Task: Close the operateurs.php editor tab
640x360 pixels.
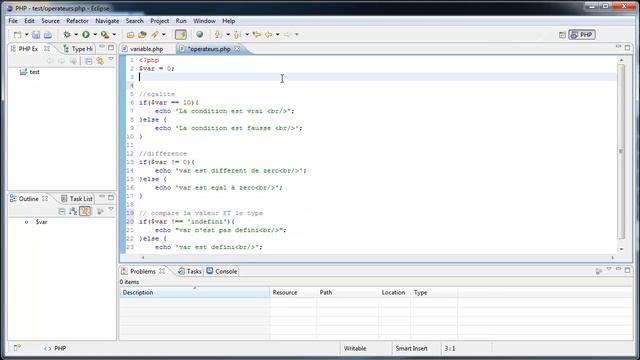Action: pos(237,49)
